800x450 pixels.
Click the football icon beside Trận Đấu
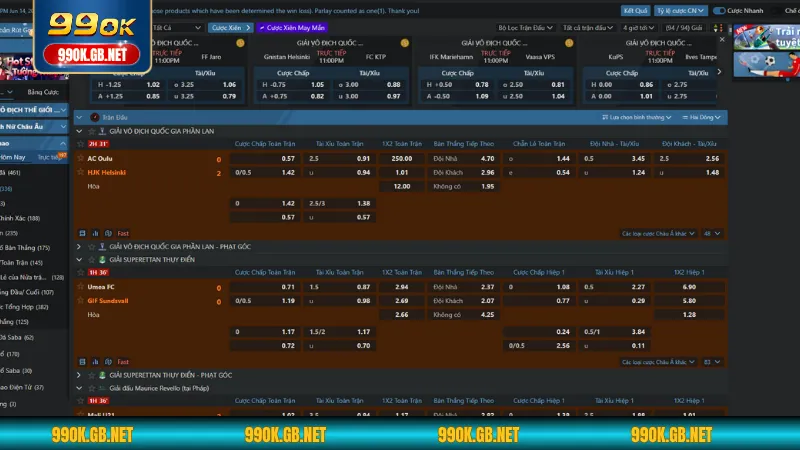coord(95,117)
